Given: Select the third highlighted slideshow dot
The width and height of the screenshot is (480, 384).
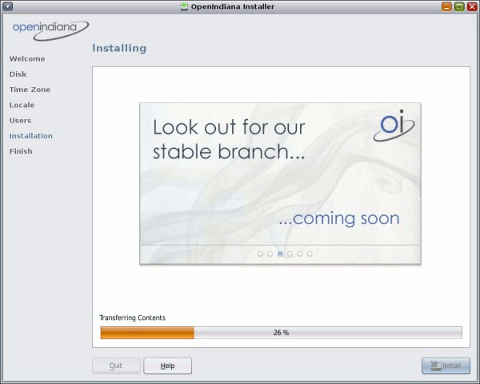Looking at the screenshot, I should (x=280, y=254).
